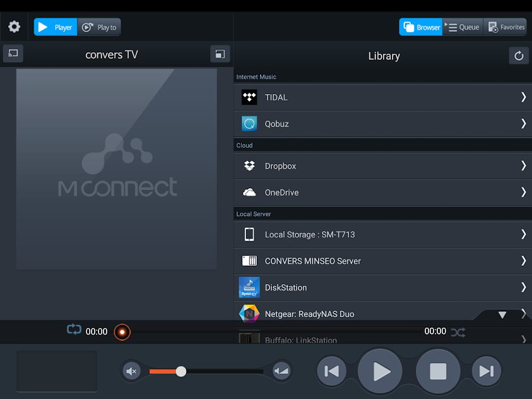Open the Dropbox entry
Image resolution: width=532 pixels, height=399 pixels.
pos(382,165)
